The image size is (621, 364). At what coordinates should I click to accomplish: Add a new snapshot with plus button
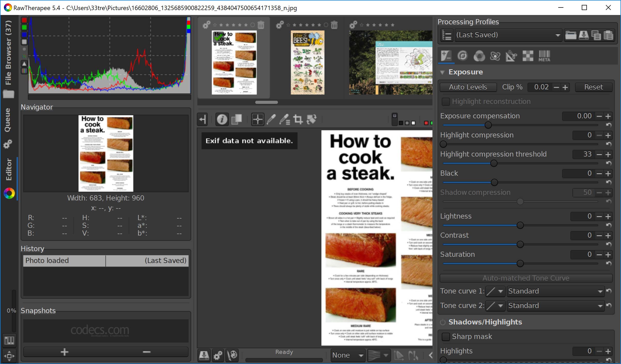(x=64, y=352)
